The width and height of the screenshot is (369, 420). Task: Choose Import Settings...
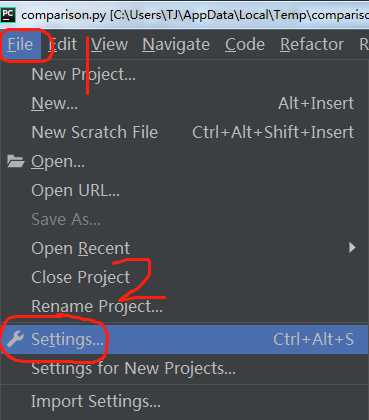[184, 401]
